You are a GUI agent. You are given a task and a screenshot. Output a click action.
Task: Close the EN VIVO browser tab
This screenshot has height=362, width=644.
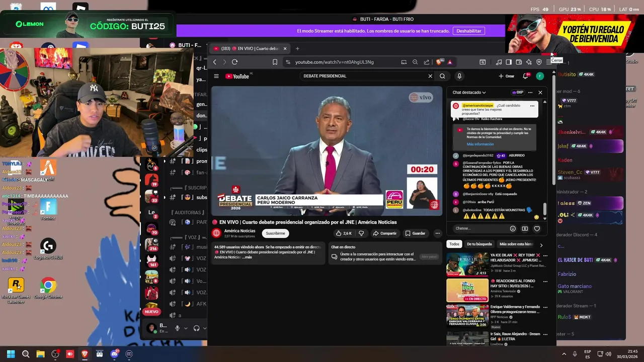click(x=285, y=49)
